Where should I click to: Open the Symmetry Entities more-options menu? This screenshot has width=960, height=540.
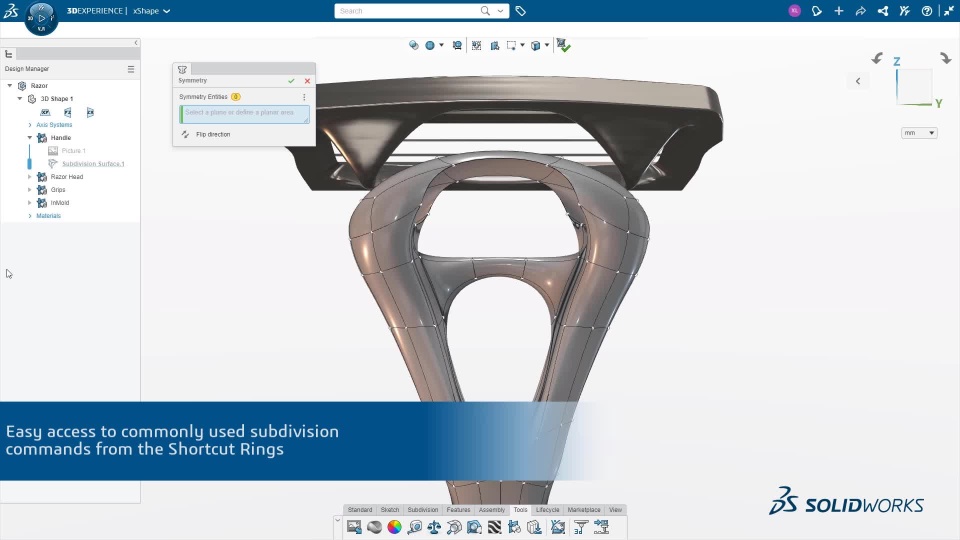(x=304, y=97)
